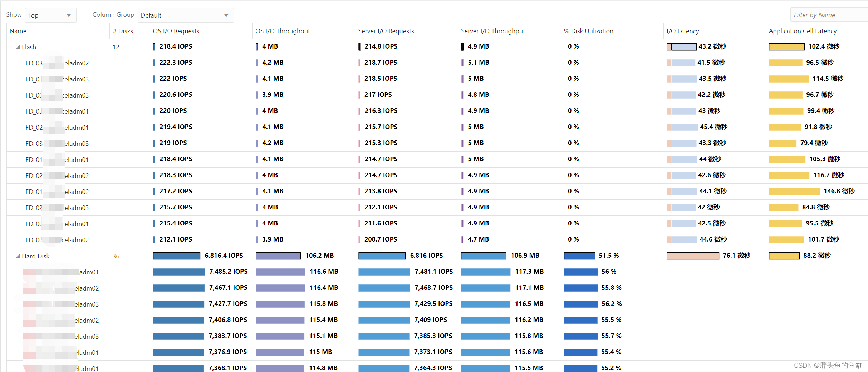Click the 217 IOPS server requests value

point(378,95)
